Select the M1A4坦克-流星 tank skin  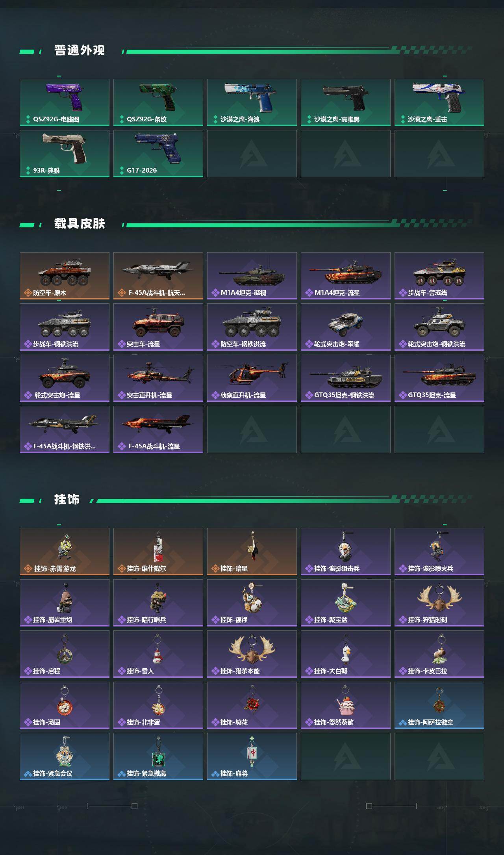(x=346, y=276)
